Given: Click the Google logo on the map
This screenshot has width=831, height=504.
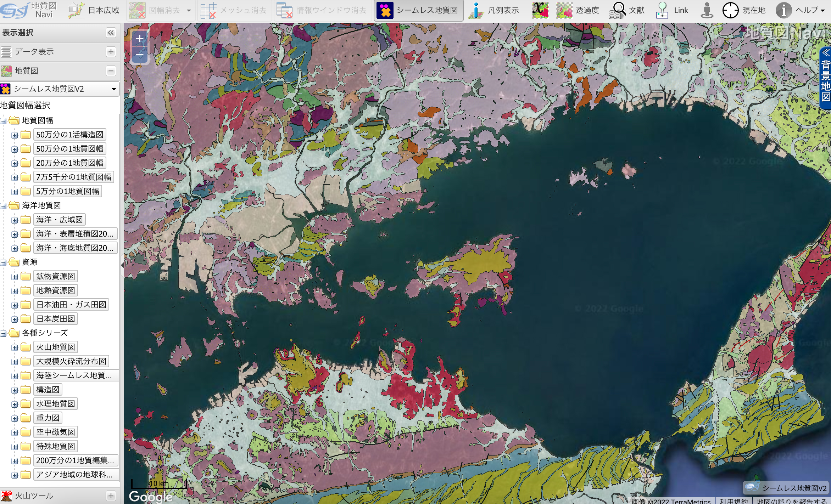Looking at the screenshot, I should (x=151, y=497).
